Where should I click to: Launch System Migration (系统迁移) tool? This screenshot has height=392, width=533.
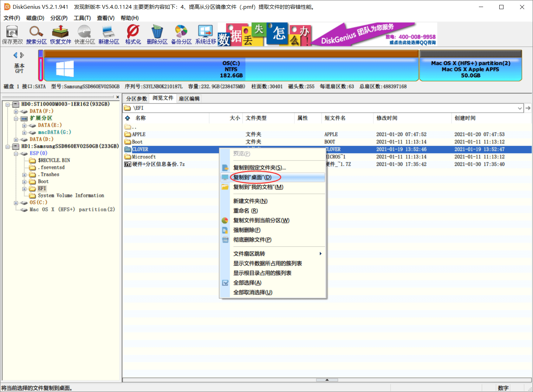pos(206,34)
